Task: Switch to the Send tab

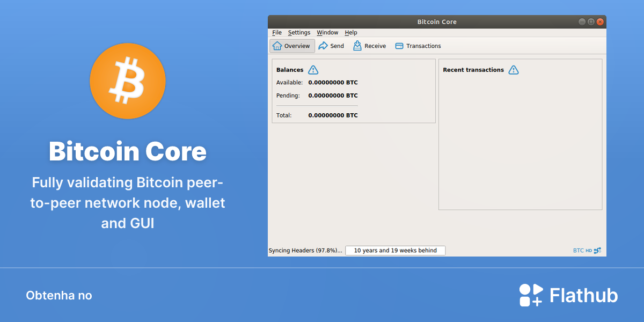Action: [x=331, y=46]
